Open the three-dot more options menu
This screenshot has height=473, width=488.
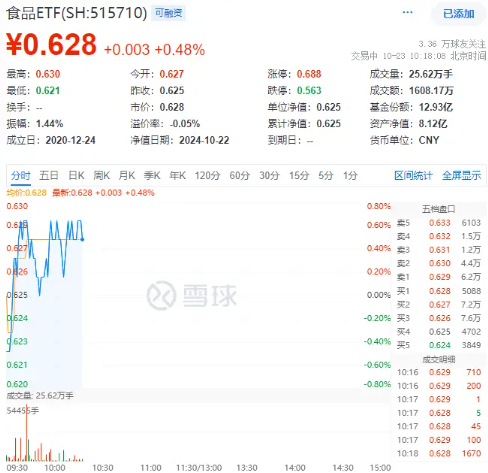(407, 13)
